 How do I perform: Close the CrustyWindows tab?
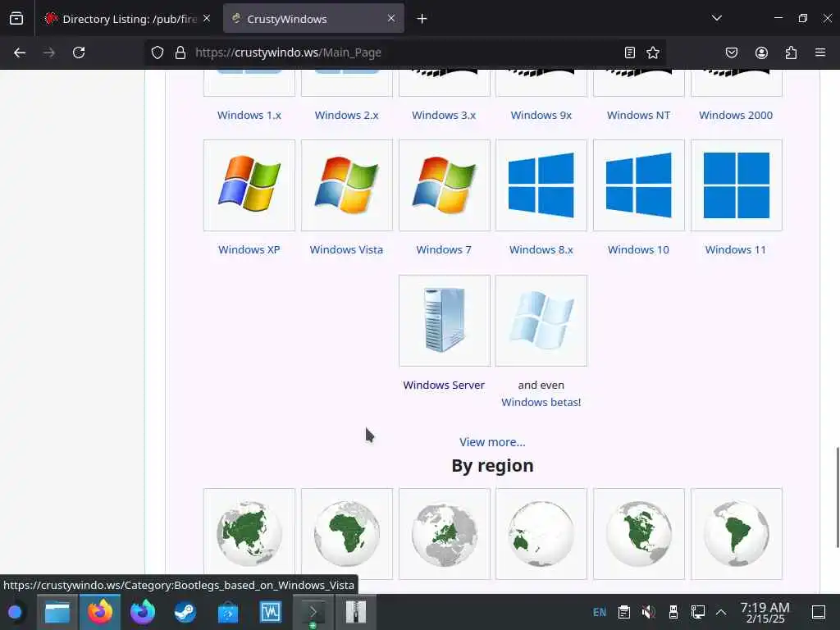(391, 19)
